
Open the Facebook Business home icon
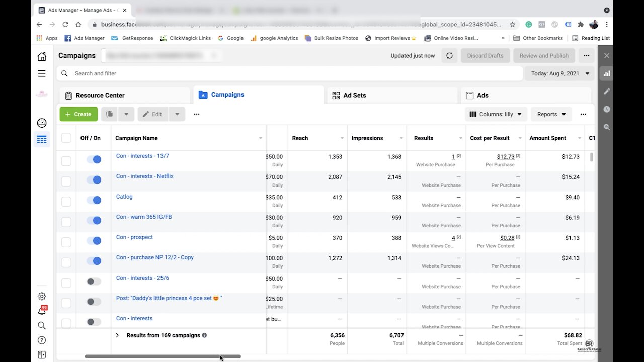[42, 56]
